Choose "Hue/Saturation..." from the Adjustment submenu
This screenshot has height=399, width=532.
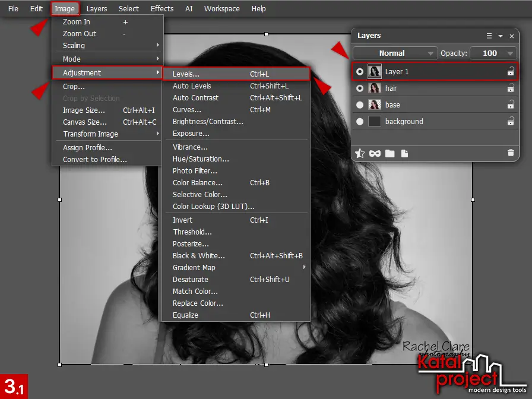pyautogui.click(x=202, y=159)
